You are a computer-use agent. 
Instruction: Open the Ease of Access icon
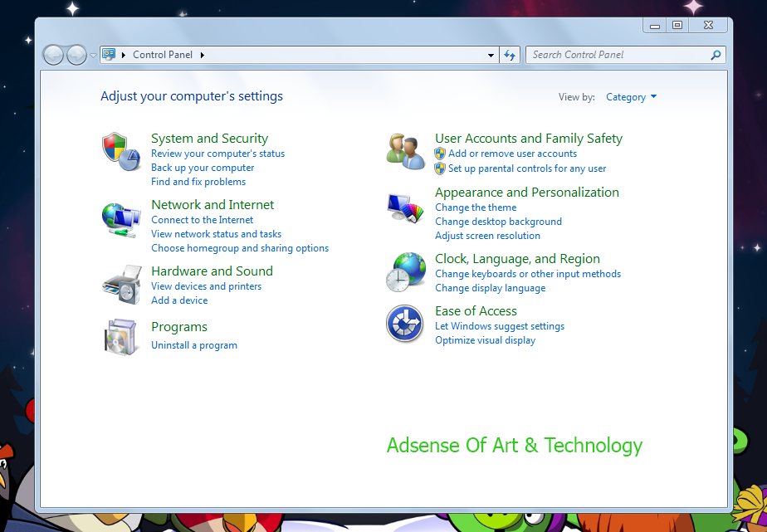[404, 324]
